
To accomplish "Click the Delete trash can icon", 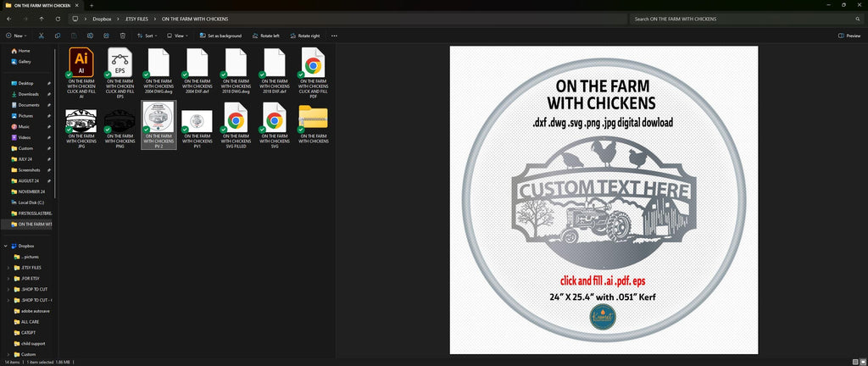I will click(x=123, y=36).
